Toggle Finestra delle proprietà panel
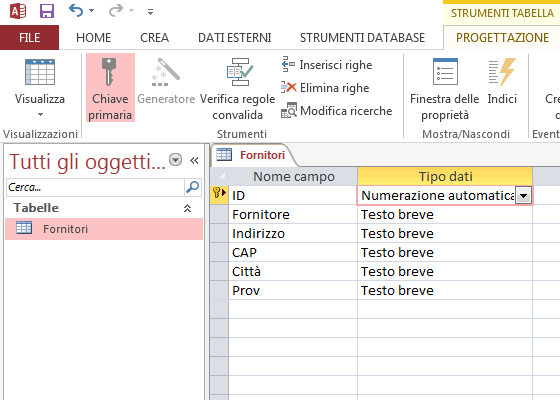Image resolution: width=560 pixels, height=400 pixels. pos(445,88)
